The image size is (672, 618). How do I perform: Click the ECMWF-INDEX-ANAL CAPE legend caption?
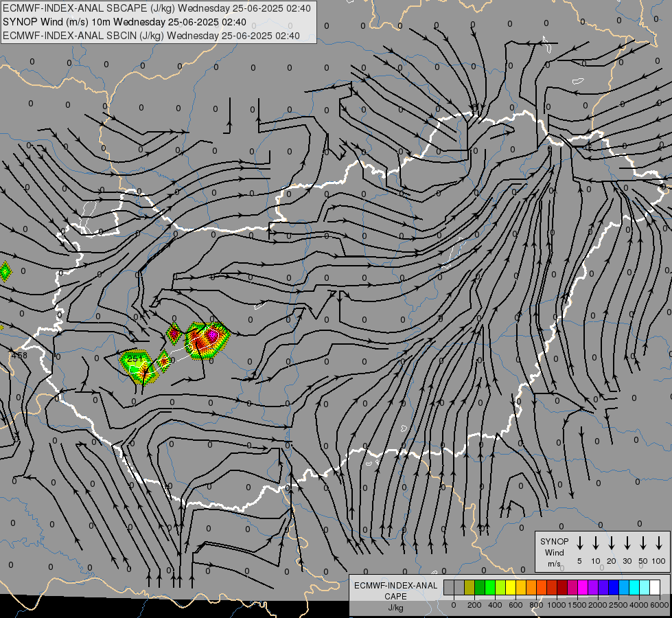(x=395, y=596)
